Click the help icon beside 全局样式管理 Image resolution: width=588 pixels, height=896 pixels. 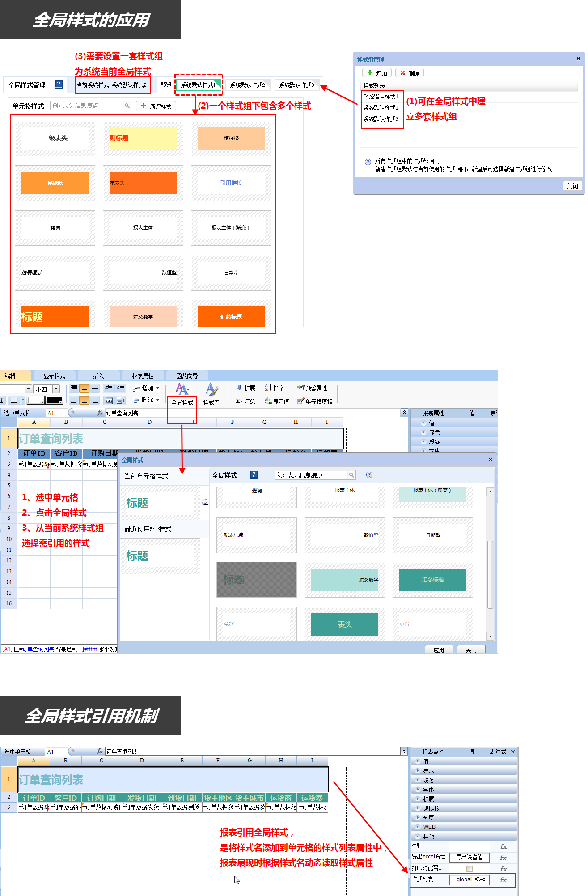pos(59,84)
